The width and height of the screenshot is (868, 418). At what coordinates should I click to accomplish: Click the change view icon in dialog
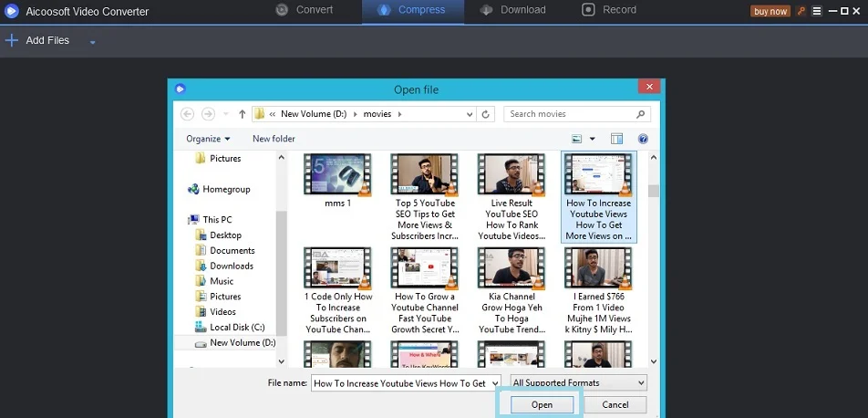tap(577, 139)
